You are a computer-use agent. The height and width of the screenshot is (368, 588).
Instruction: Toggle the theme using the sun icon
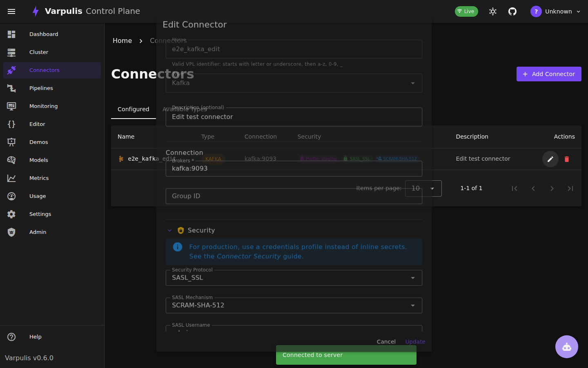(x=492, y=11)
